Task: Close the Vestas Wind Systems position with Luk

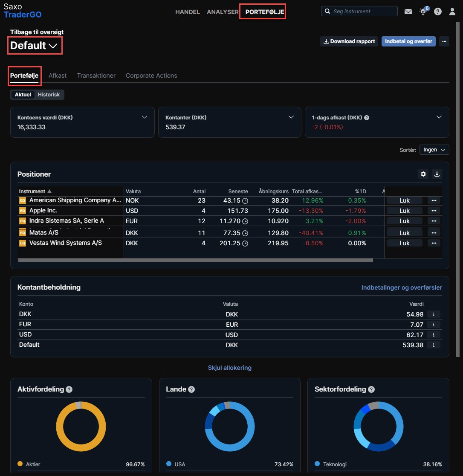Action: 405,243
